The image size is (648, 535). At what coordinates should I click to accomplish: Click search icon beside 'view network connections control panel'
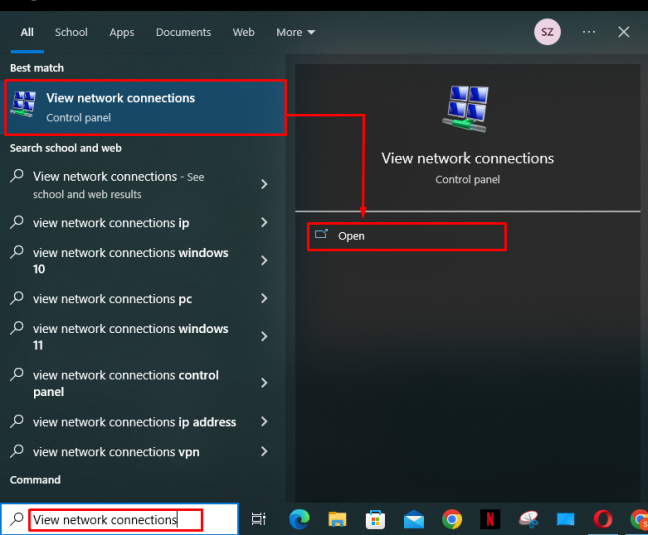click(17, 374)
